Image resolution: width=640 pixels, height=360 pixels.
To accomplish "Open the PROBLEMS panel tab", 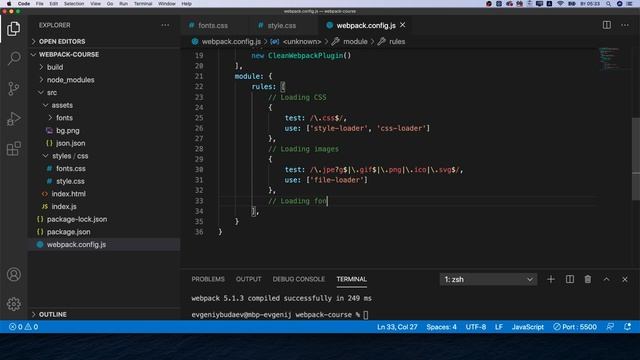I will pos(208,279).
